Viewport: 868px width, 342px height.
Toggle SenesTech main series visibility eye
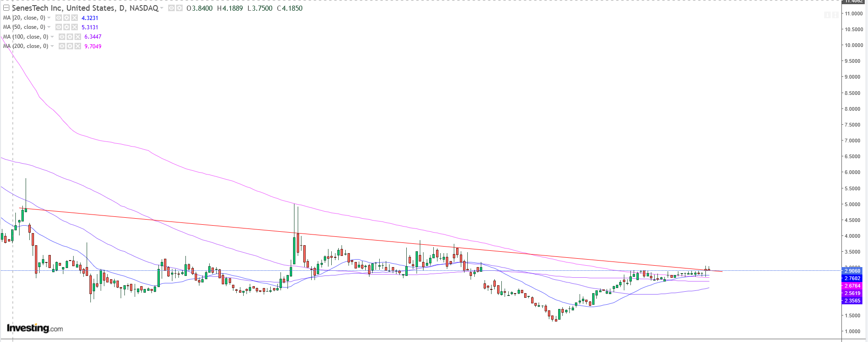click(171, 8)
